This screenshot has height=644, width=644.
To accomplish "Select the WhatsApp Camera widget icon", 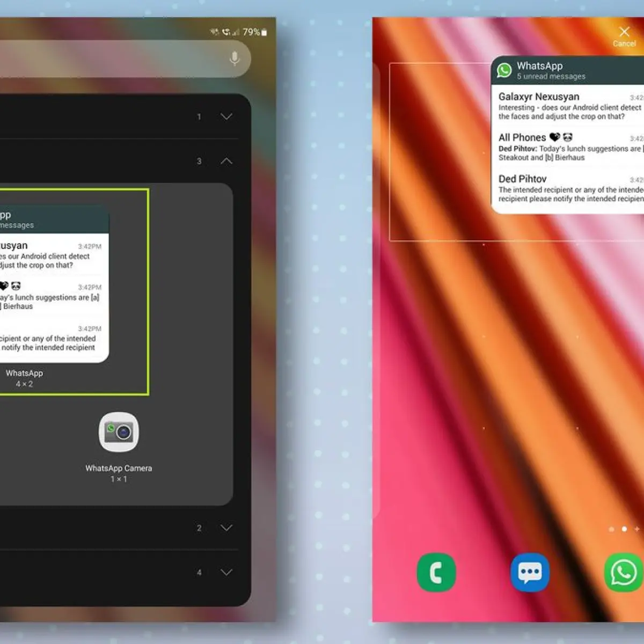I will pos(119,432).
